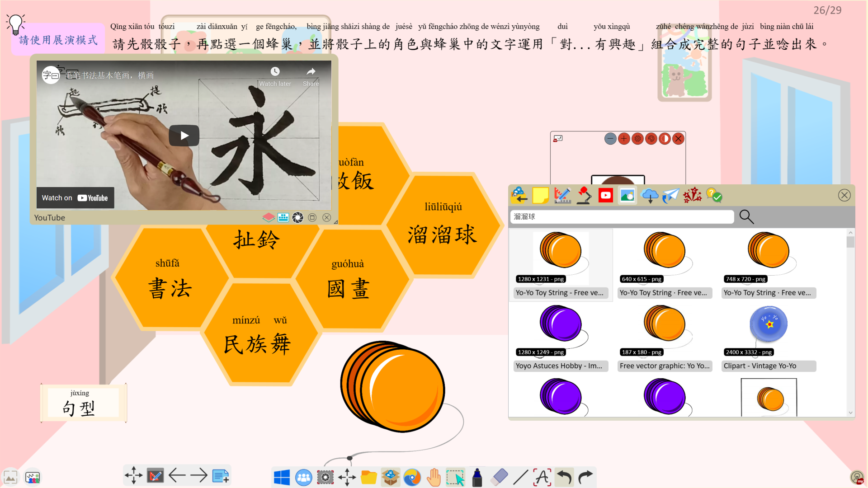Select the Vintage Yo-Yo image thumbnail
The image size is (868, 488).
pos(768,324)
